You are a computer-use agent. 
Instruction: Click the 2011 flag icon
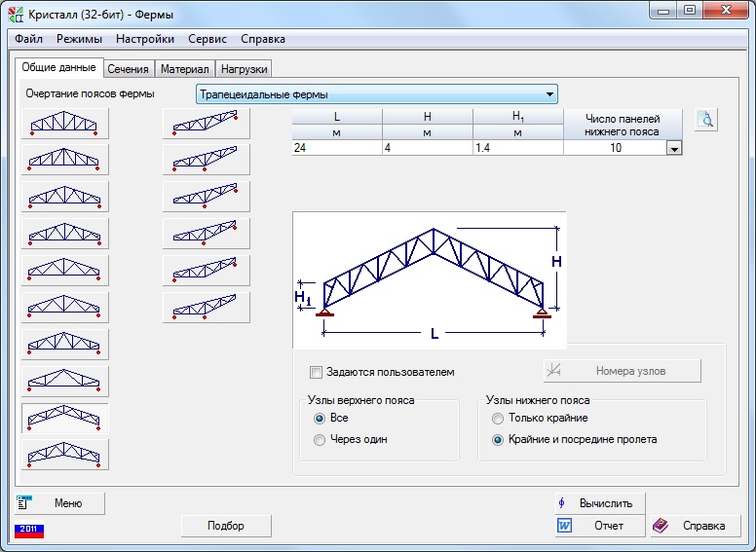click(x=29, y=531)
